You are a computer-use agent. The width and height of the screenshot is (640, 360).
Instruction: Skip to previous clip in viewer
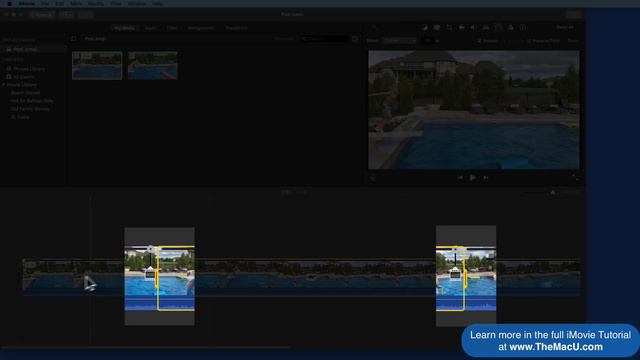460,178
